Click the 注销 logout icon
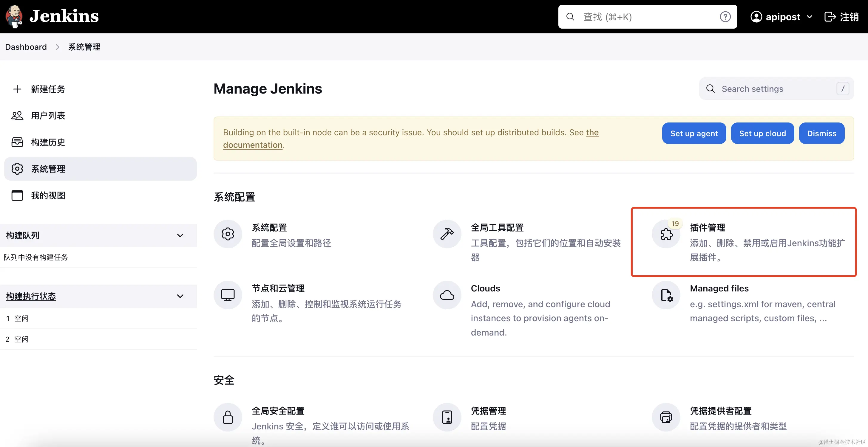Viewport: 868px width, 447px height. pos(830,16)
